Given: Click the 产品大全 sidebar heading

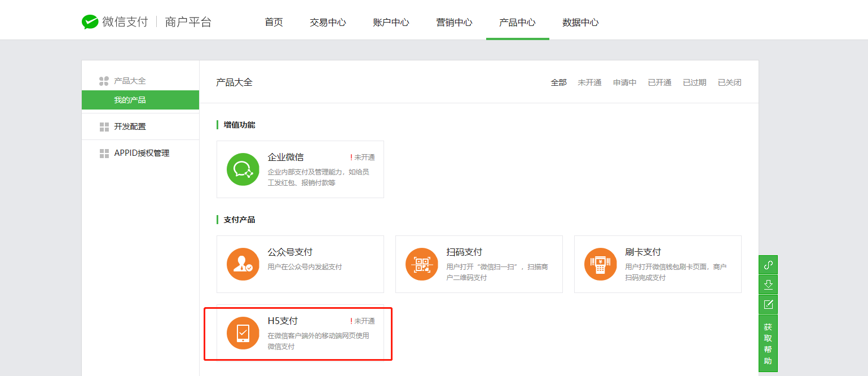Looking at the screenshot, I should 130,81.
